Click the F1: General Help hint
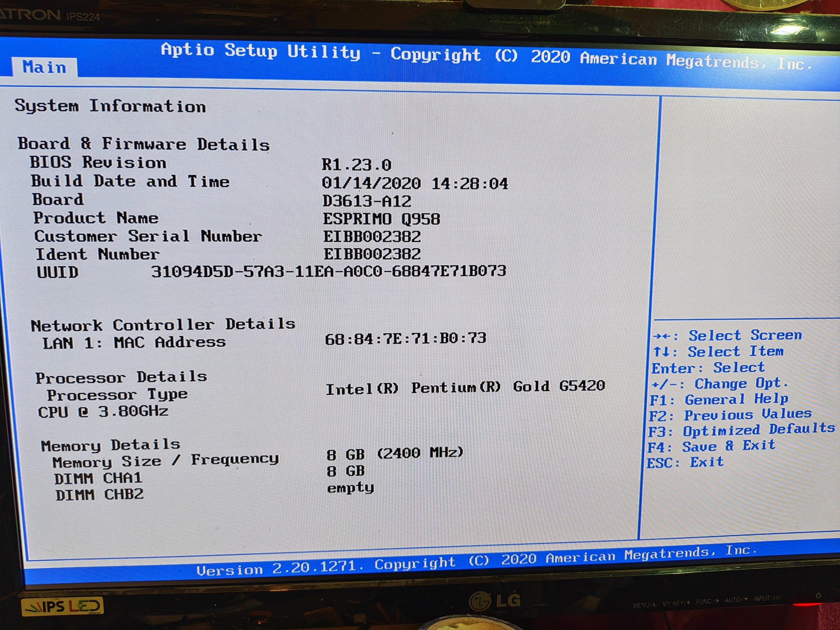The width and height of the screenshot is (840, 630). (x=719, y=399)
